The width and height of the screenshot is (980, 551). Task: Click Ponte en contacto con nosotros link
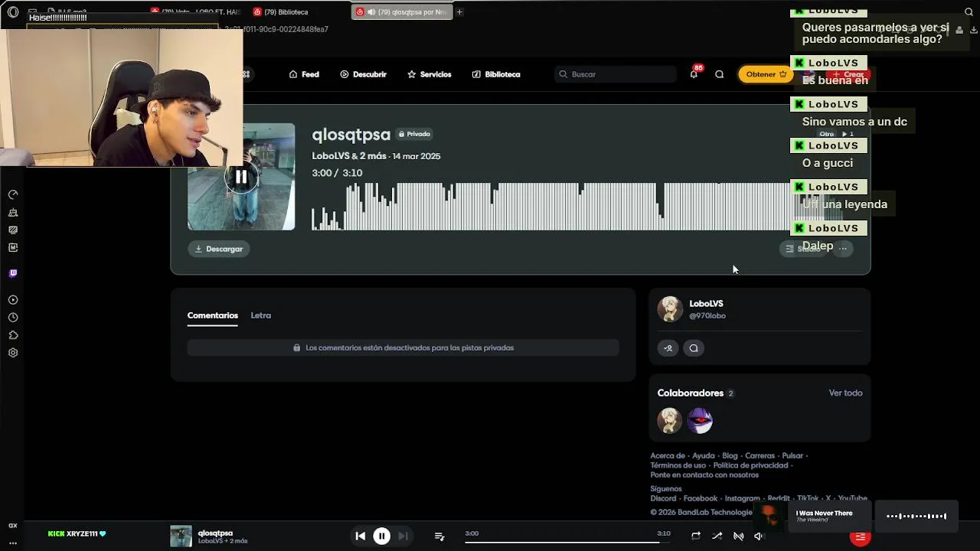(x=704, y=475)
